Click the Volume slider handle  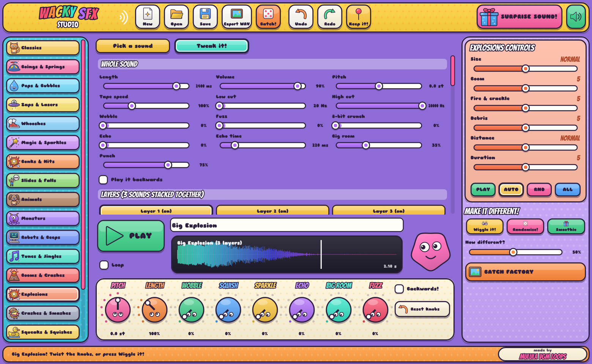(x=298, y=86)
